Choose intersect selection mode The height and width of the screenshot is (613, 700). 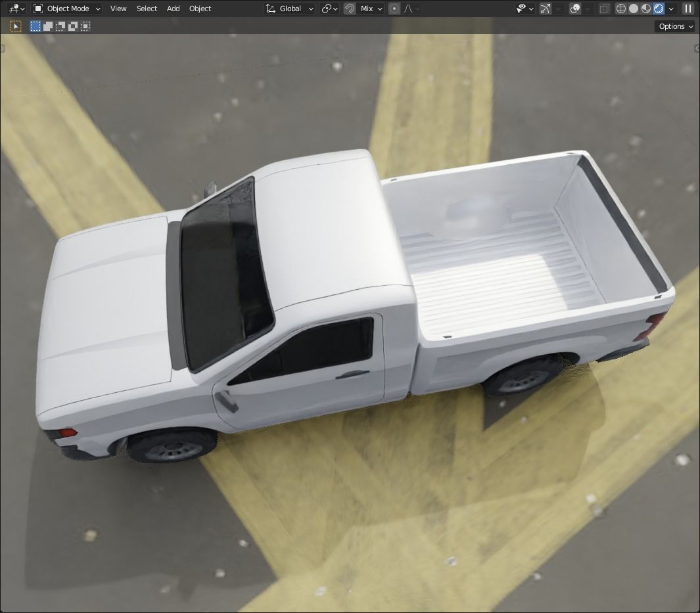tap(85, 26)
